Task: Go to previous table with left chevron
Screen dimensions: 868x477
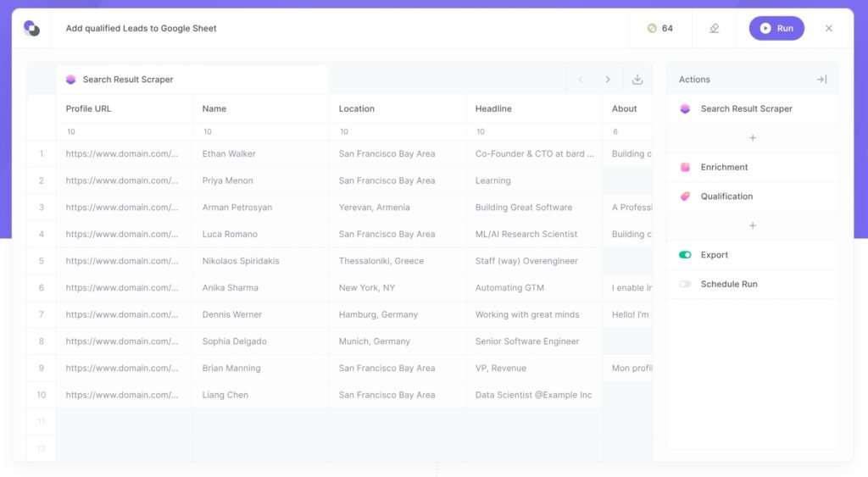Action: click(581, 80)
